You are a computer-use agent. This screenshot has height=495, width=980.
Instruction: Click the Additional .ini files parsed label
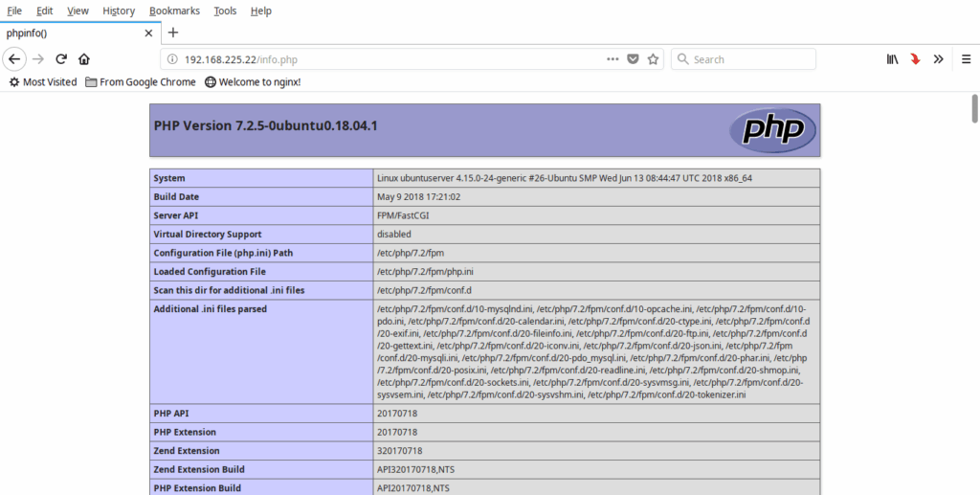tap(210, 308)
